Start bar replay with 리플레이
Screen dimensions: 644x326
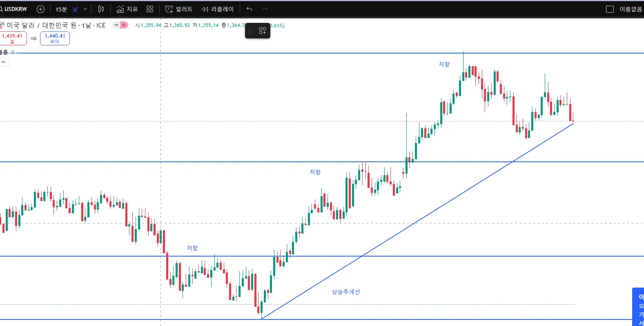click(218, 9)
